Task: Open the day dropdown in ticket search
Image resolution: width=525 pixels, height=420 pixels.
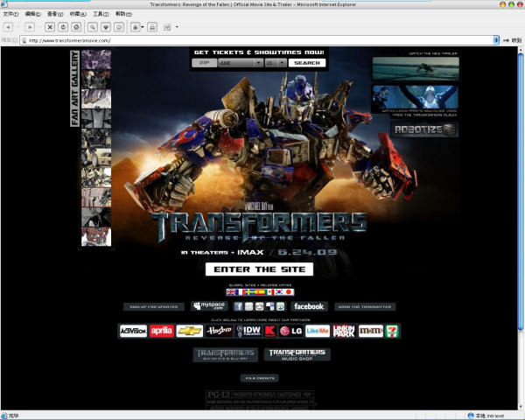Action: [x=275, y=63]
